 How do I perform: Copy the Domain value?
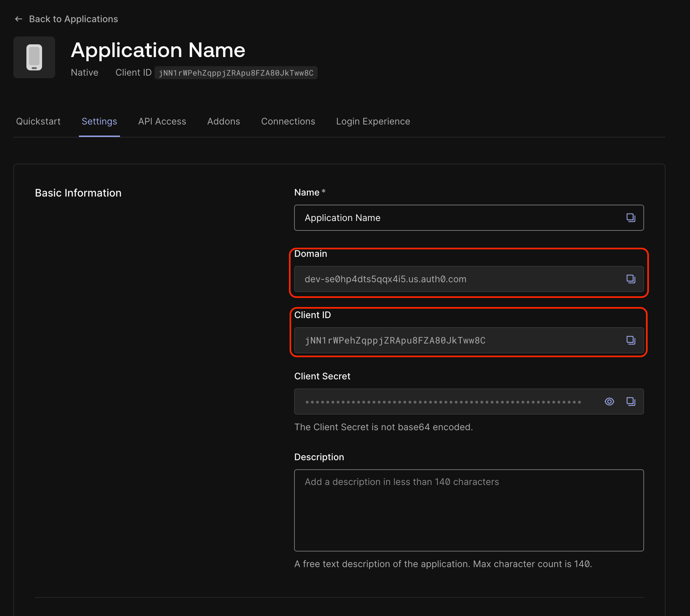630,279
